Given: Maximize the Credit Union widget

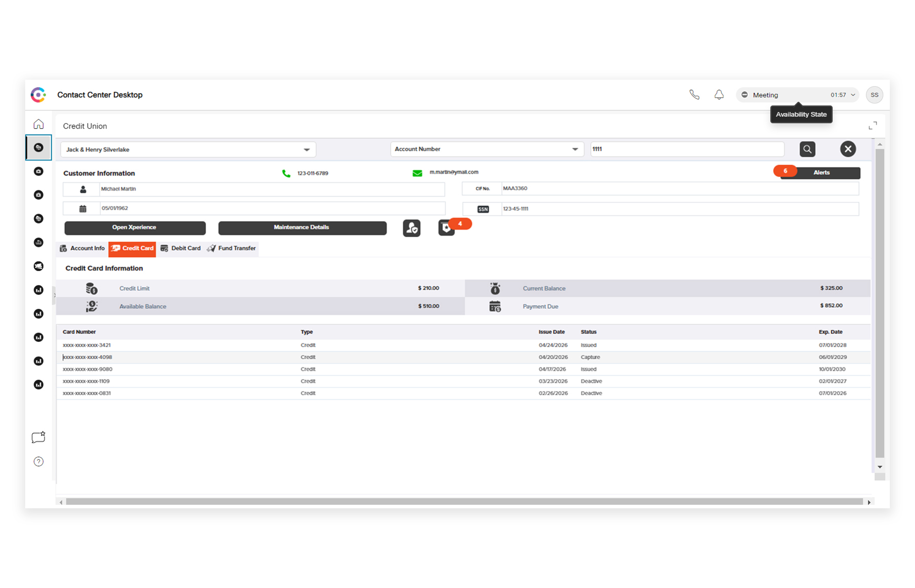Looking at the screenshot, I should (x=873, y=126).
